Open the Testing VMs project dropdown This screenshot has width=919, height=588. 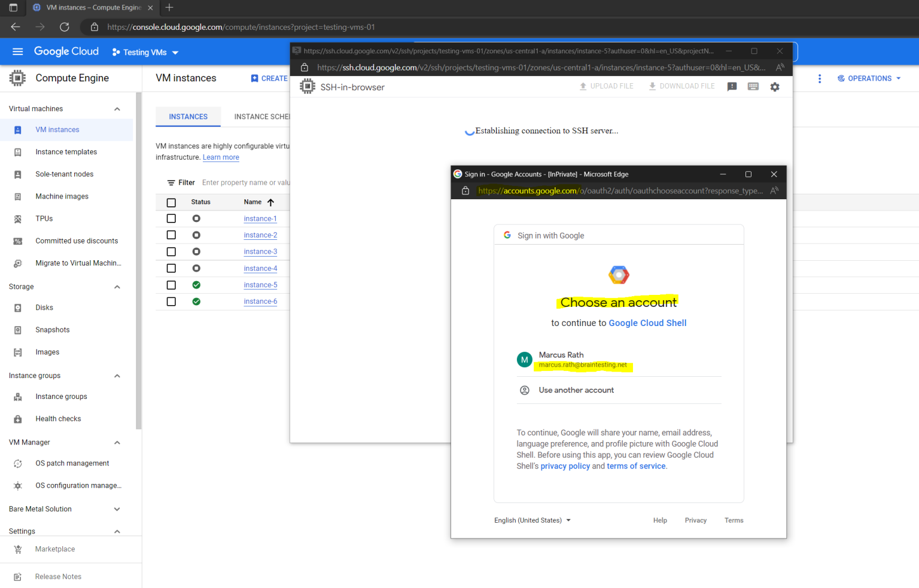click(145, 52)
